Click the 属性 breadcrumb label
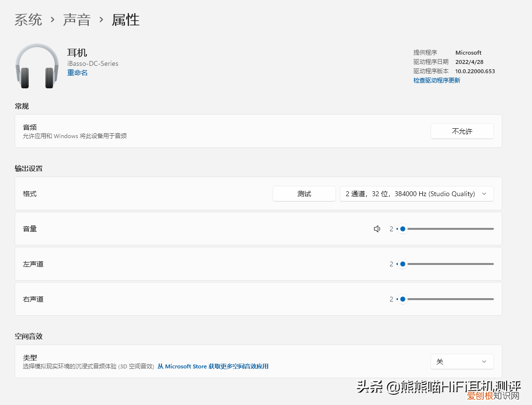Image resolution: width=532 pixels, height=405 pixels. click(x=125, y=20)
